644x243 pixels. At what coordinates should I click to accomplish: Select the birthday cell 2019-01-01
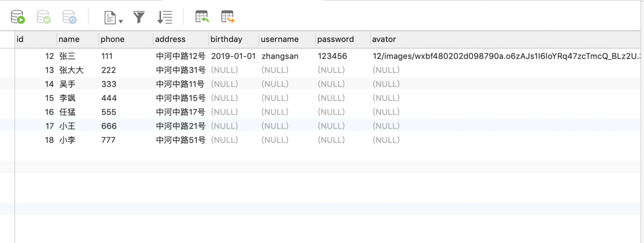(x=234, y=56)
